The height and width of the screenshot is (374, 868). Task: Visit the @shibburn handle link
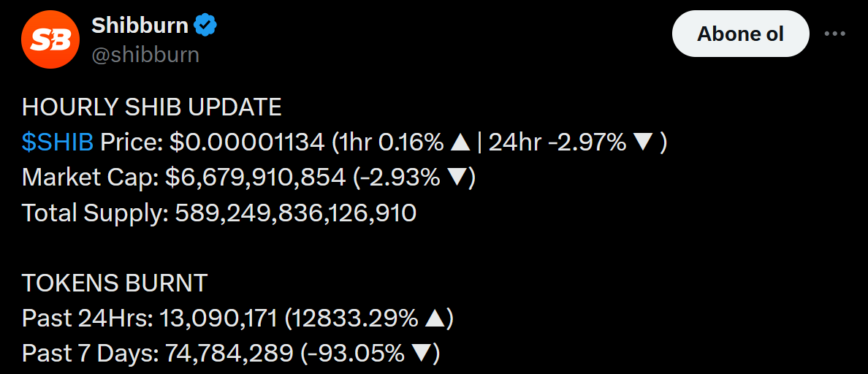145,56
